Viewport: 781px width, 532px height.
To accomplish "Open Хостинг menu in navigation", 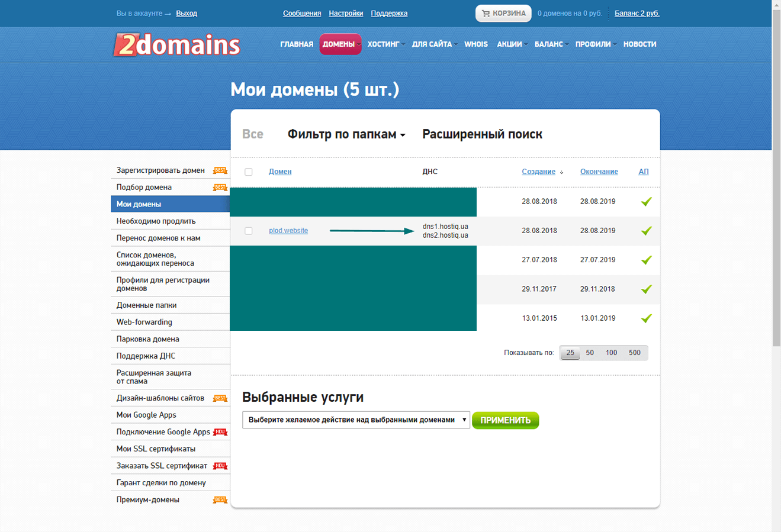I will tap(385, 44).
